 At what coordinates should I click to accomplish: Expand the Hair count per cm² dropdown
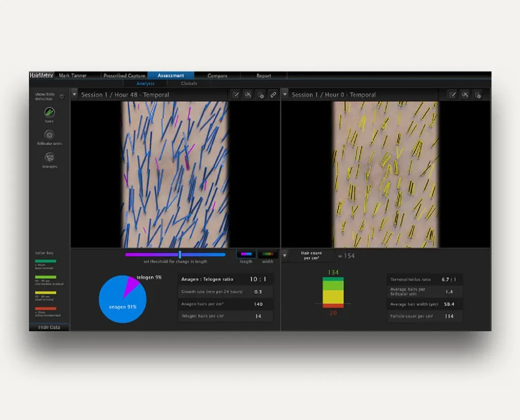(x=285, y=255)
